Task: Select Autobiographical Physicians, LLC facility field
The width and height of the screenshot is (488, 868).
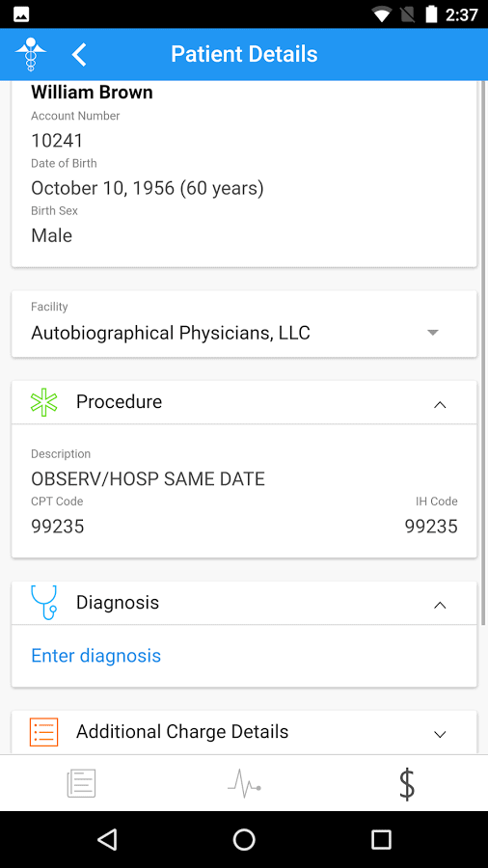Action: 244,324
